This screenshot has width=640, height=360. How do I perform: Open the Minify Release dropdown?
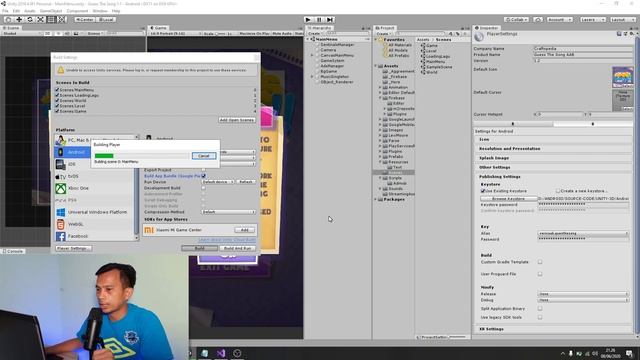(583, 294)
